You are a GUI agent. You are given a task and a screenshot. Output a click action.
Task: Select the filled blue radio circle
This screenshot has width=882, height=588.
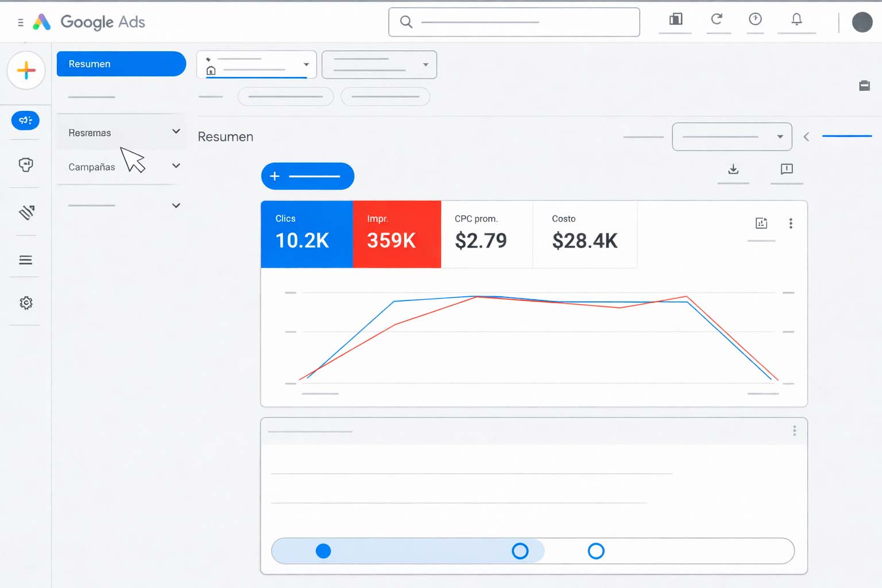tap(323, 551)
